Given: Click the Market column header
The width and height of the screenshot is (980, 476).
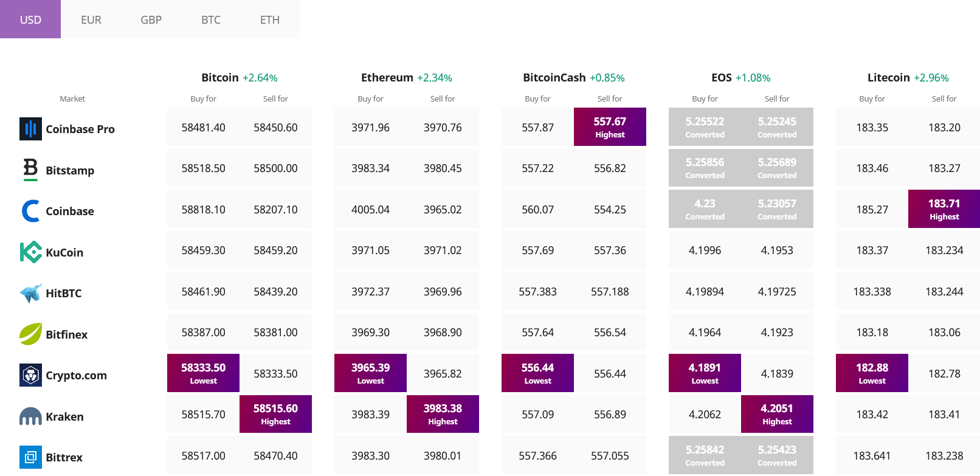Looking at the screenshot, I should 72,98.
